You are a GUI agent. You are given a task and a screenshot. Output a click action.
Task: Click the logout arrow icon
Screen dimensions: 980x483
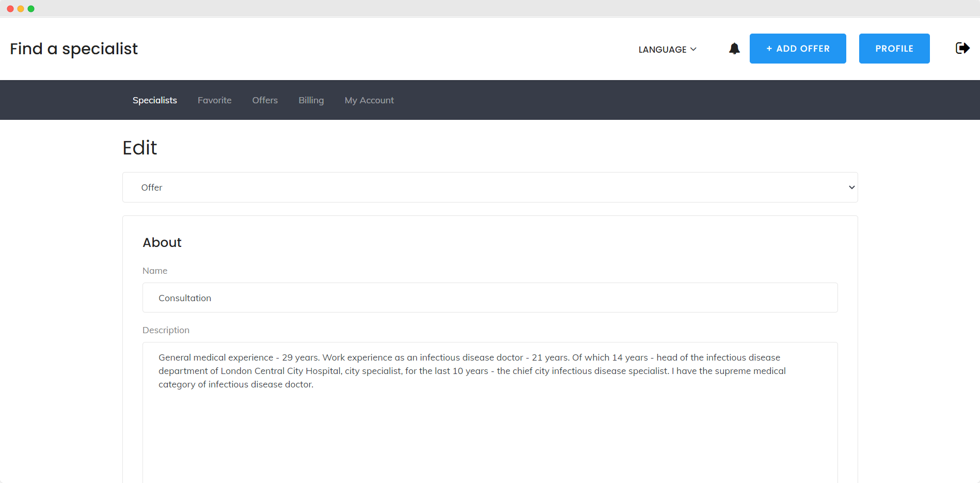(x=962, y=48)
